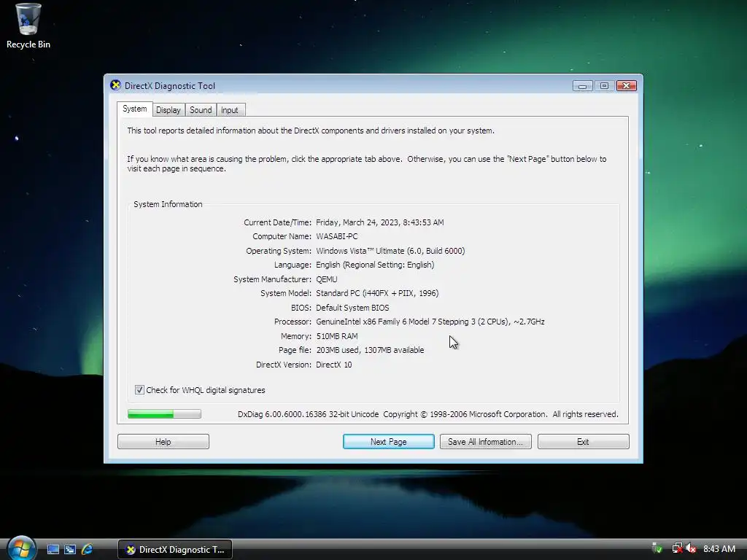Click the 'Current Date/Time:' field label

click(x=277, y=222)
